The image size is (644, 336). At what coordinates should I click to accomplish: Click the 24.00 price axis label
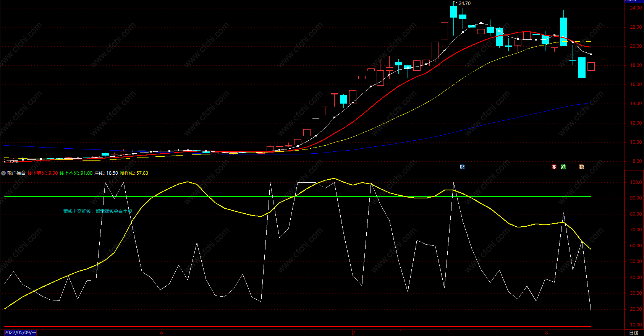636,8
